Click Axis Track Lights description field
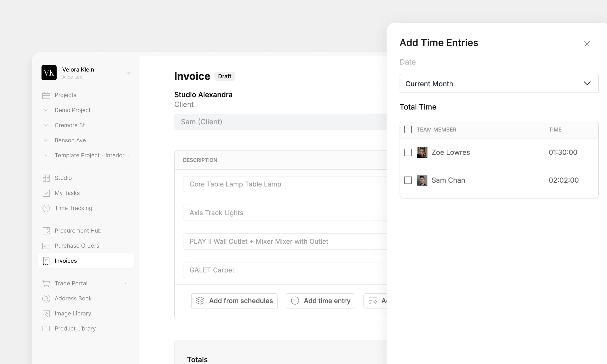This screenshot has height=364, width=607. 285,213
